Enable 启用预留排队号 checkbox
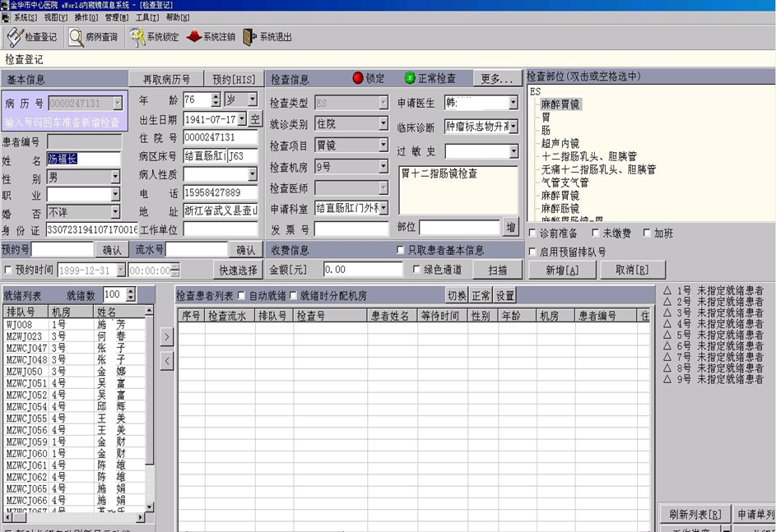Screen dimensions: 776x532 click(532, 252)
